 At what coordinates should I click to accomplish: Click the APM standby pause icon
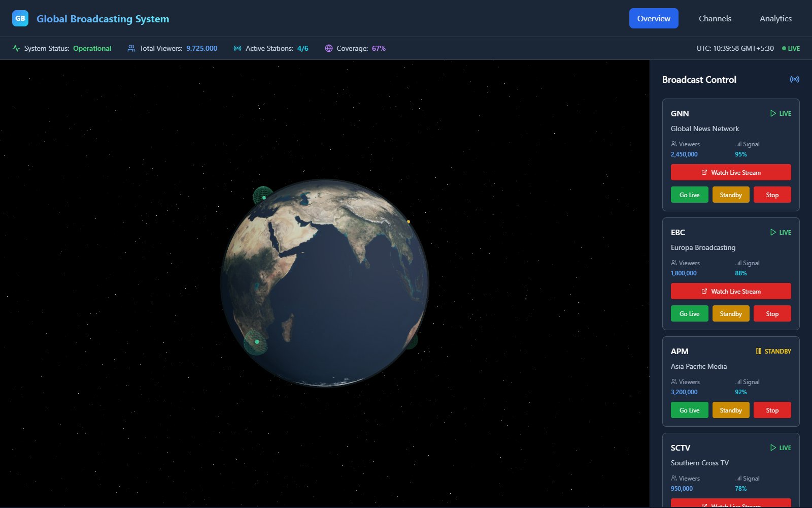[759, 351]
